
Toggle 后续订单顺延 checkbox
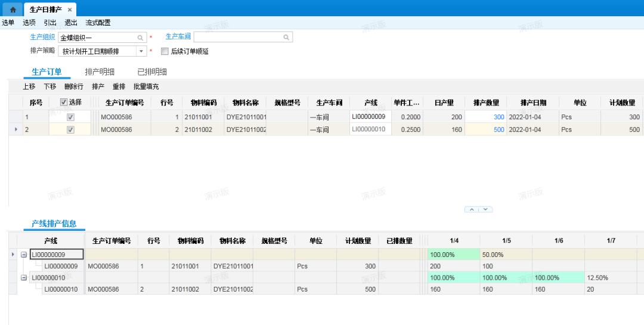point(165,51)
